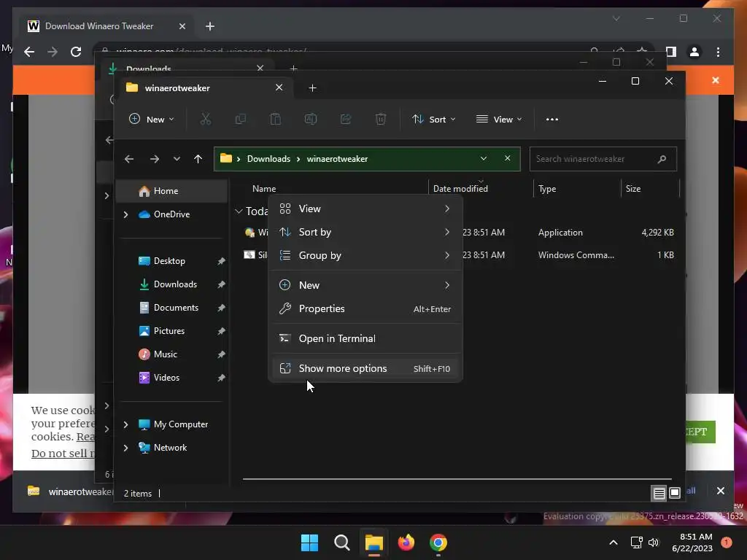Switch to details view in status bar

(659, 494)
